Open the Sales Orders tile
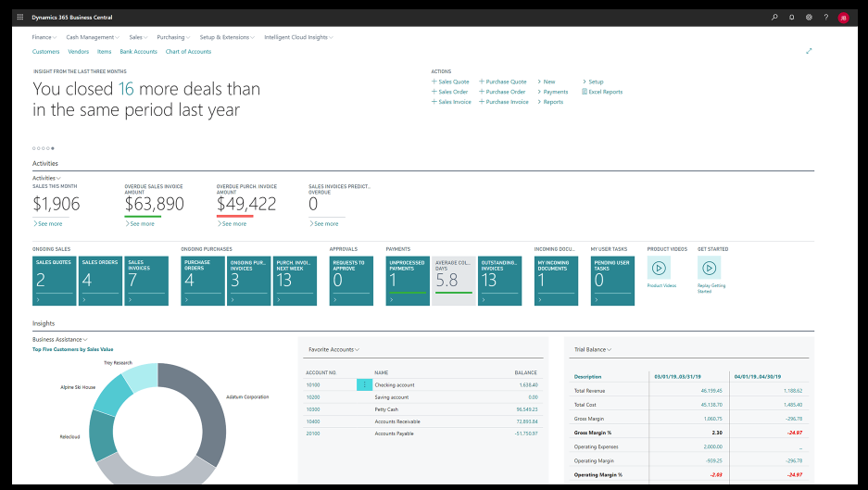The height and width of the screenshot is (490, 868). (x=100, y=281)
